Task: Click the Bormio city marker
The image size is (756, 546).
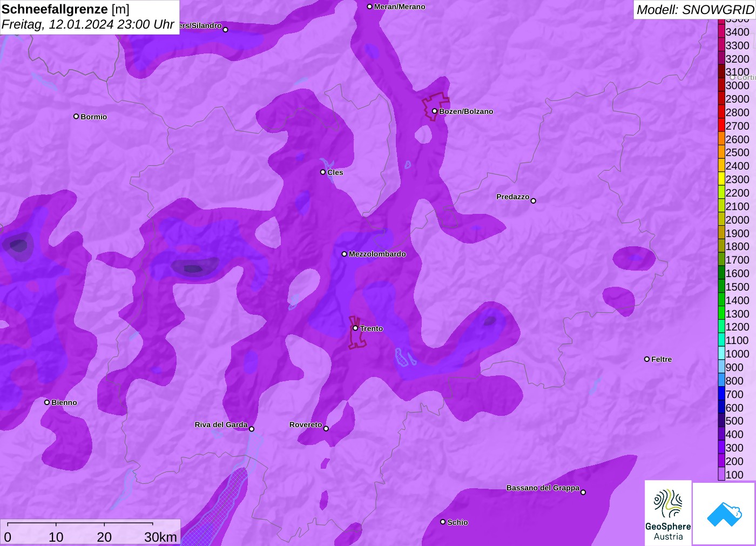Action: click(x=76, y=116)
